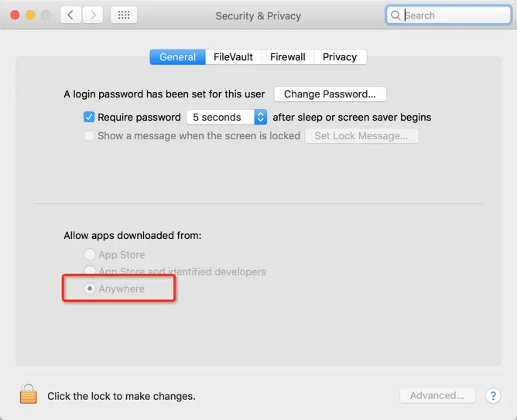Click Change Password button
The image size is (517, 420).
coord(330,94)
